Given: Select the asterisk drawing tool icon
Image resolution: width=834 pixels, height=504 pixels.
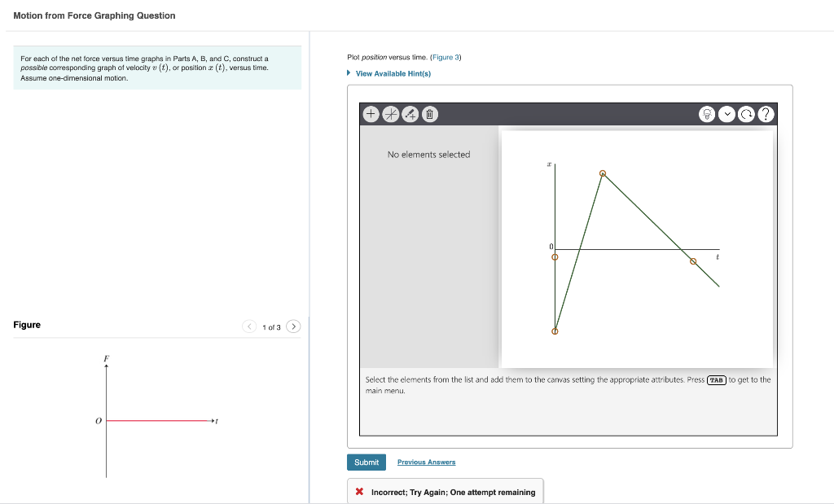Looking at the screenshot, I should pos(389,114).
